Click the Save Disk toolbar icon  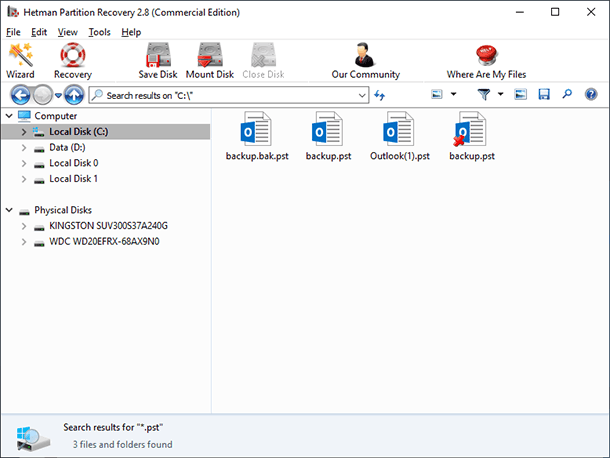158,55
